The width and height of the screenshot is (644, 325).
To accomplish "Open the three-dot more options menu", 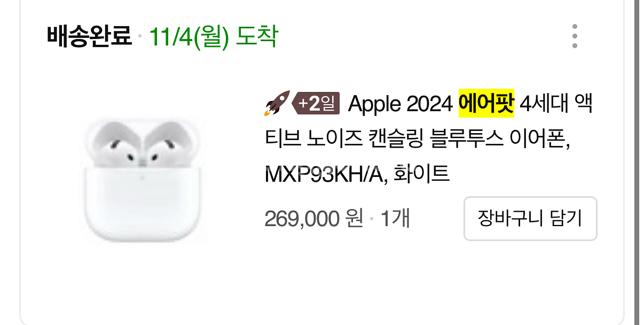I will point(574,36).
